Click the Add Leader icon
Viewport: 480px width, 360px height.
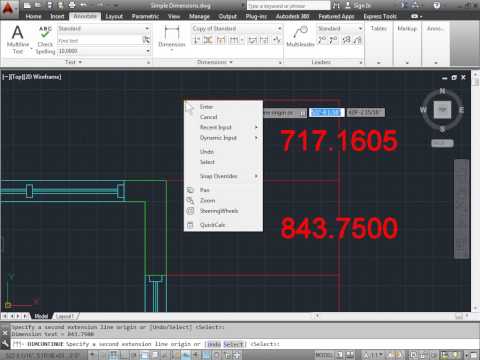pyautogui.click(x=322, y=40)
